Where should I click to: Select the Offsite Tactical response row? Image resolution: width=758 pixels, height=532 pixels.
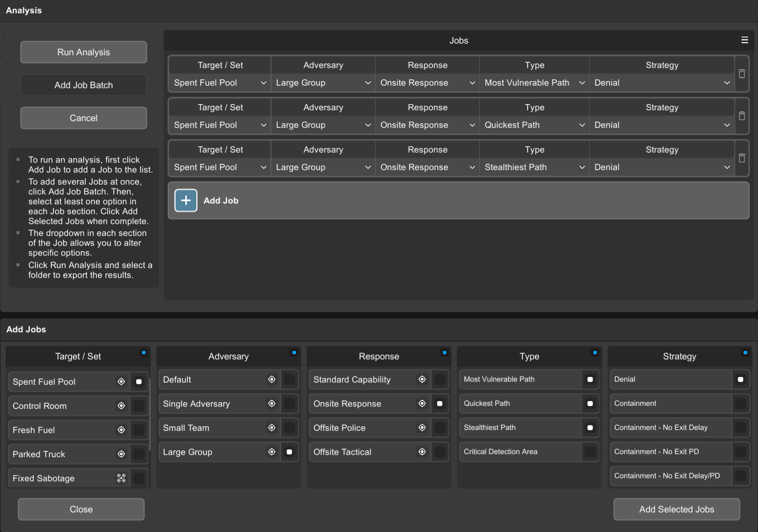click(x=378, y=452)
